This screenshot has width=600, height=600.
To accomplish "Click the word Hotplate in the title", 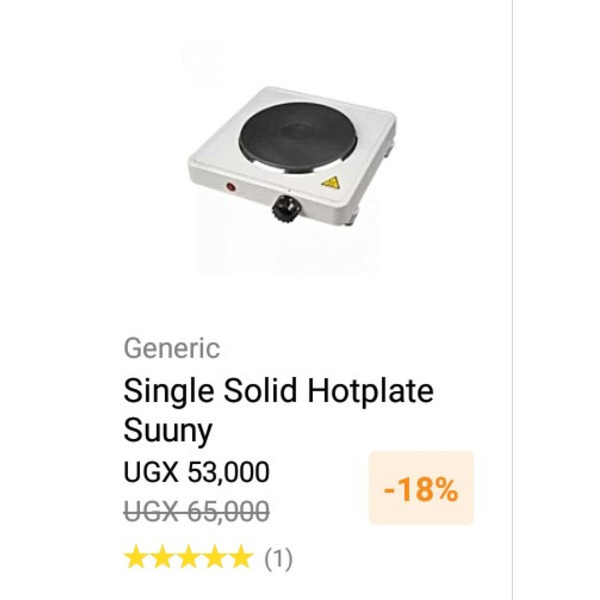I will coord(371,392).
